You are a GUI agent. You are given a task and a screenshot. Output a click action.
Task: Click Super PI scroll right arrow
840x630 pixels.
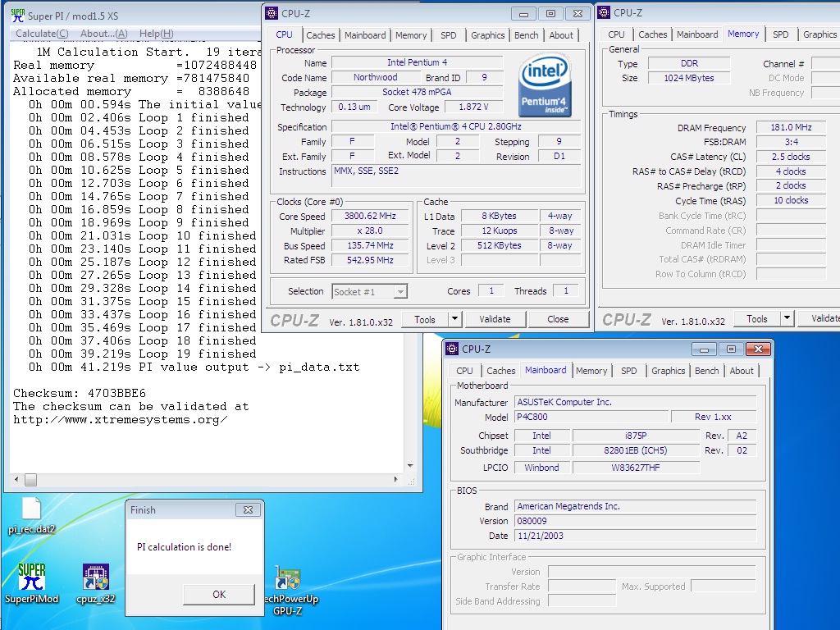click(396, 479)
